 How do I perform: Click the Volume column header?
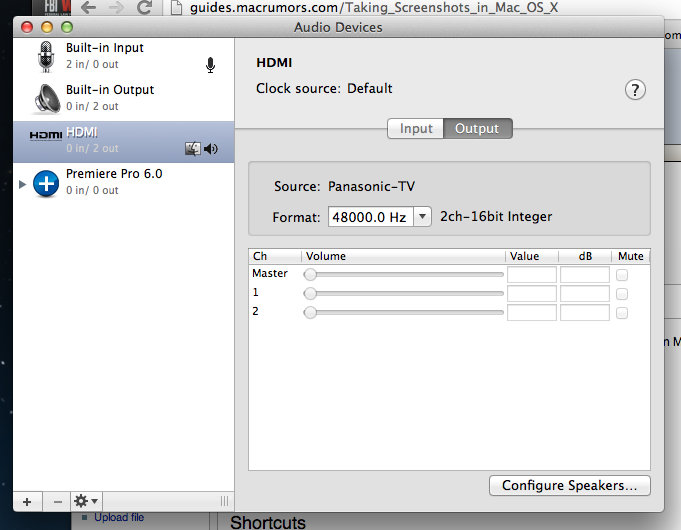coord(403,256)
